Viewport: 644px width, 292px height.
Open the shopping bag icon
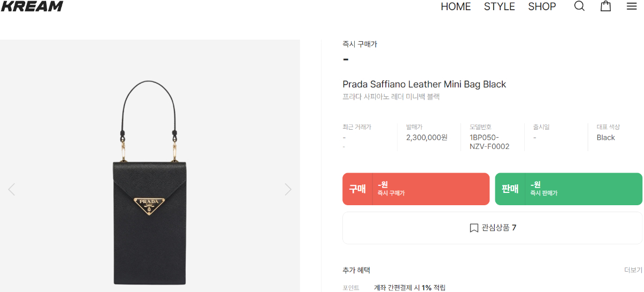click(605, 6)
